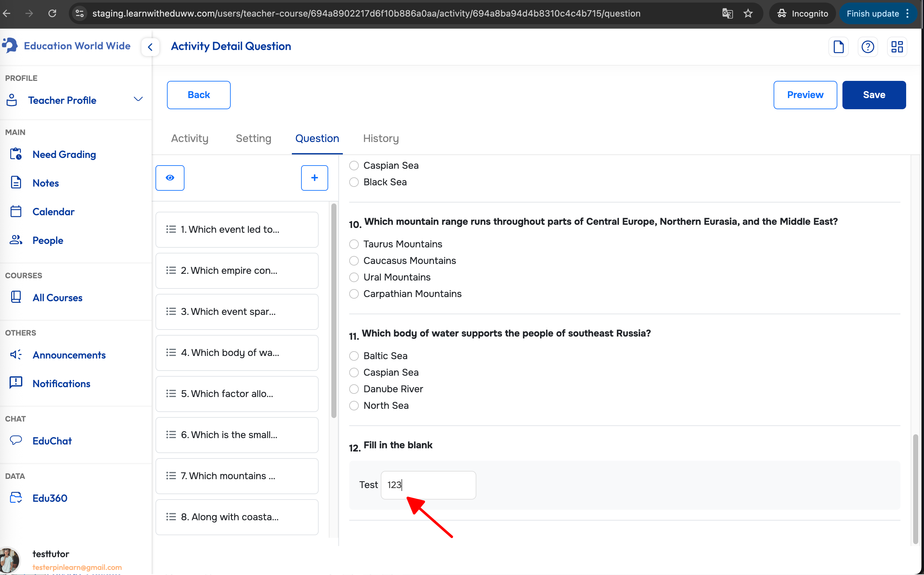The image size is (924, 575).
Task: Go to Edu360 data section
Action: click(x=49, y=498)
